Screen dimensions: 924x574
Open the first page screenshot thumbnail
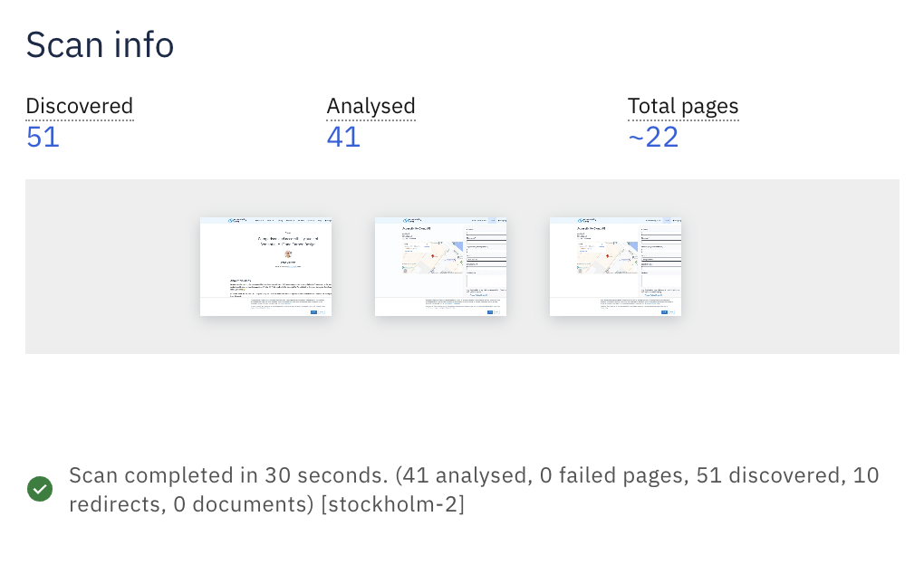265,266
